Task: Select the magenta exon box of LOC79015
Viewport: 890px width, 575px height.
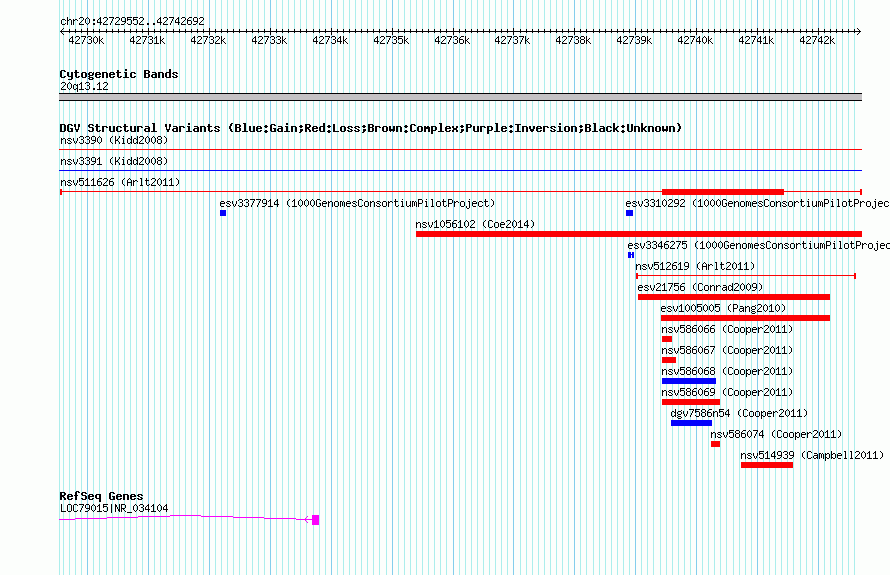Action: [x=316, y=520]
